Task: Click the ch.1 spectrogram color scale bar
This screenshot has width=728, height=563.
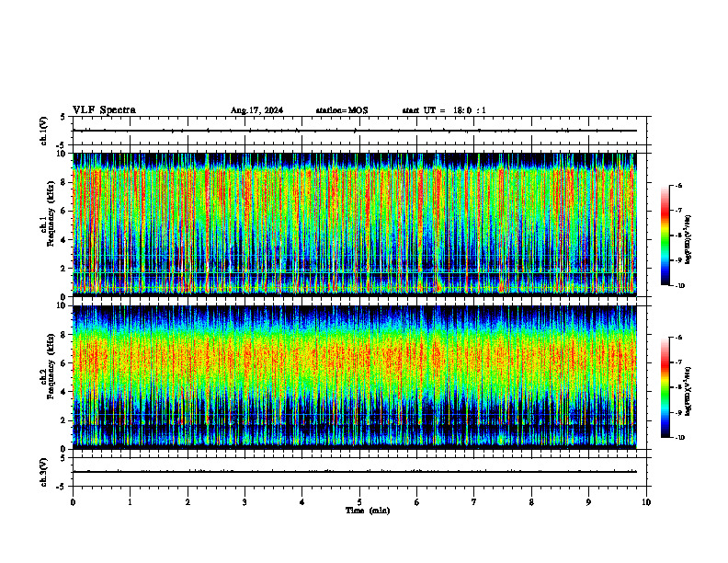Action: (x=665, y=236)
